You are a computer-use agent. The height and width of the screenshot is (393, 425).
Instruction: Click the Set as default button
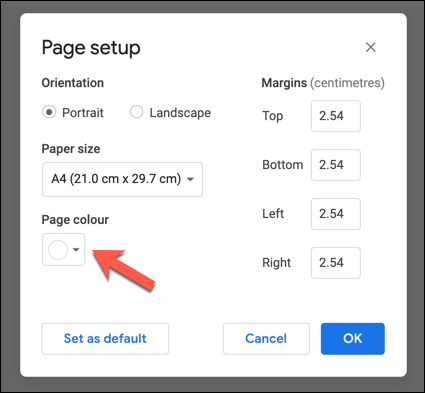click(x=105, y=339)
